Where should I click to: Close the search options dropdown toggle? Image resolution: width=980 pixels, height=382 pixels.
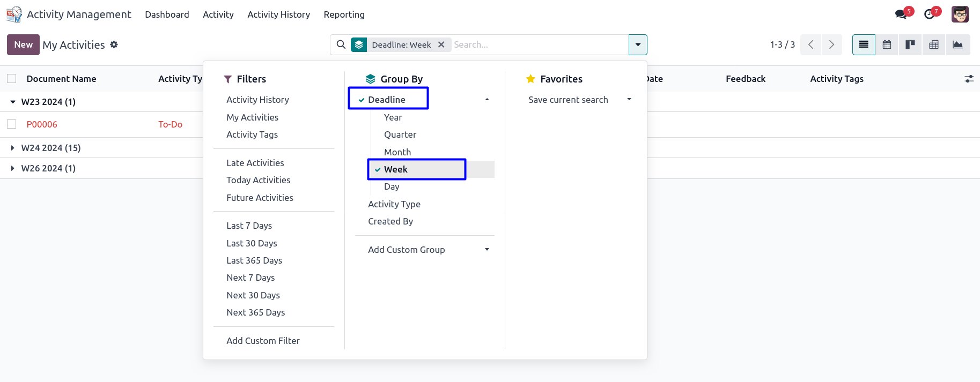(x=638, y=44)
